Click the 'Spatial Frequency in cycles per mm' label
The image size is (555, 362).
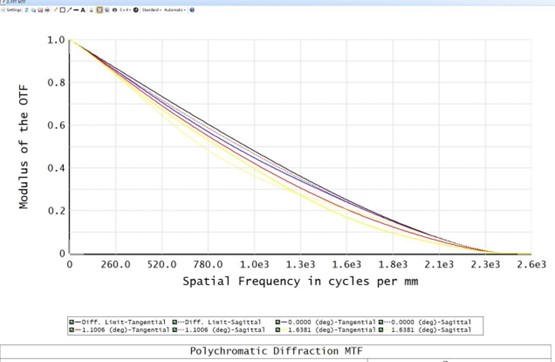[300, 281]
